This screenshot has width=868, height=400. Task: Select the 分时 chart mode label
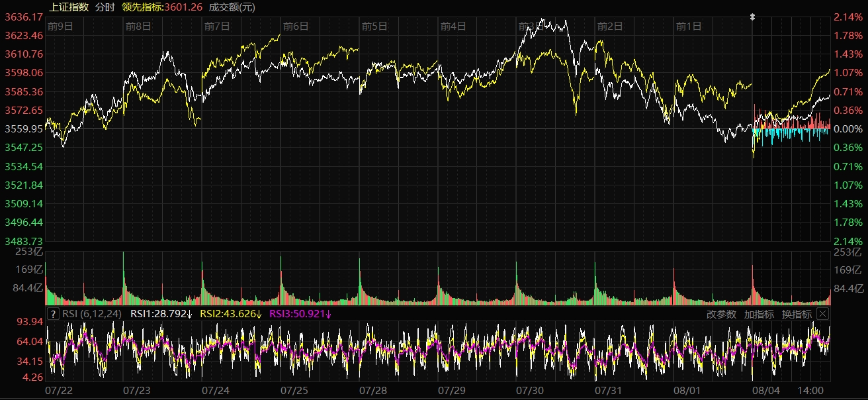105,7
